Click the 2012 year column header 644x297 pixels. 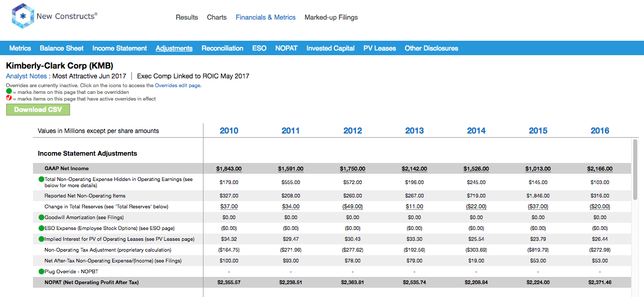pyautogui.click(x=352, y=131)
